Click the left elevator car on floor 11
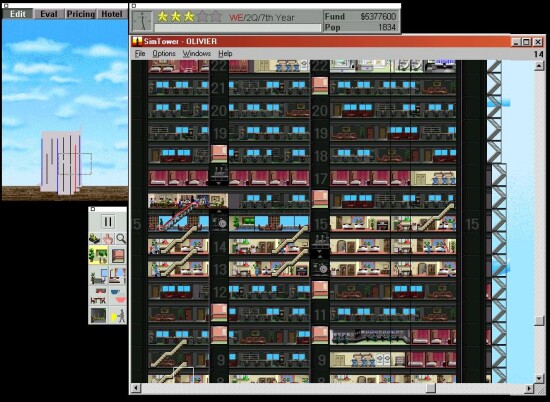This screenshot has height=402, width=550. 219,313
